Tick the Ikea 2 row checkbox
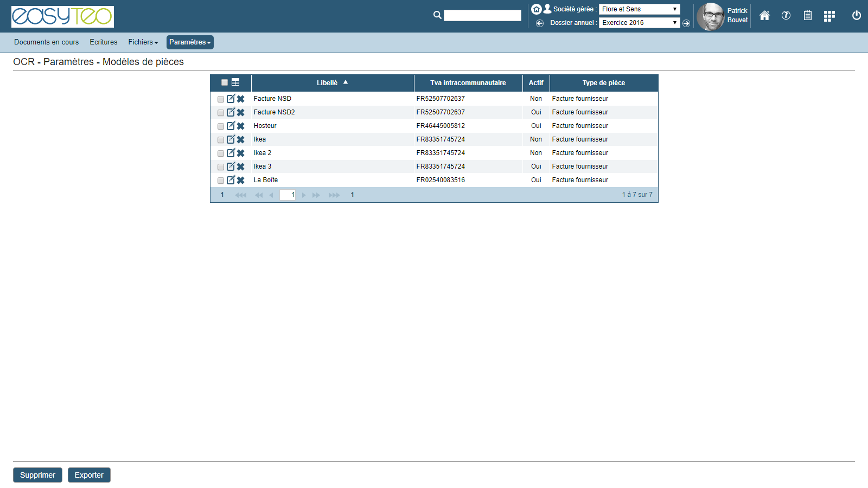 coord(221,153)
